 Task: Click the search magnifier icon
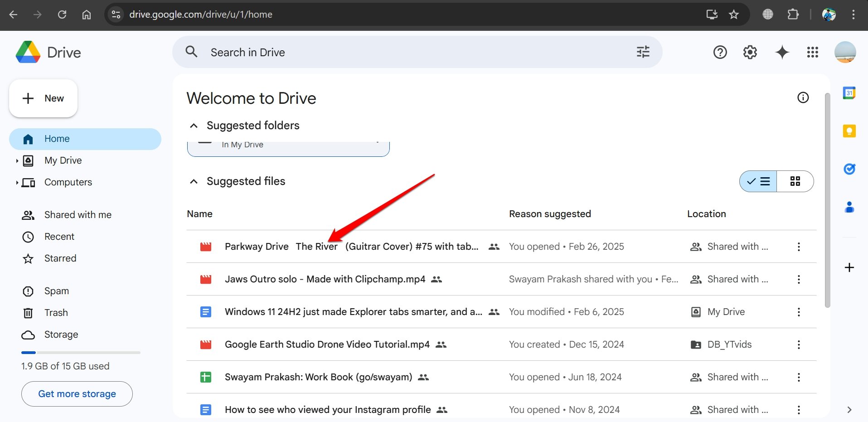[x=192, y=52]
